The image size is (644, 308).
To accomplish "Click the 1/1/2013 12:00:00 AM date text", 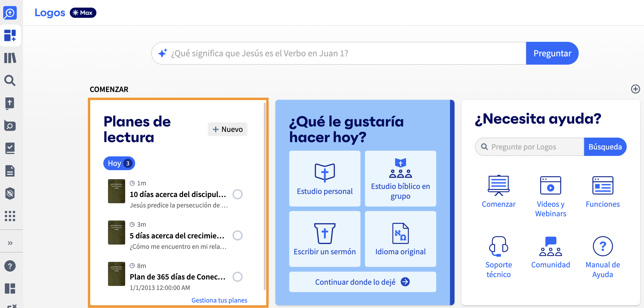I will (160, 288).
